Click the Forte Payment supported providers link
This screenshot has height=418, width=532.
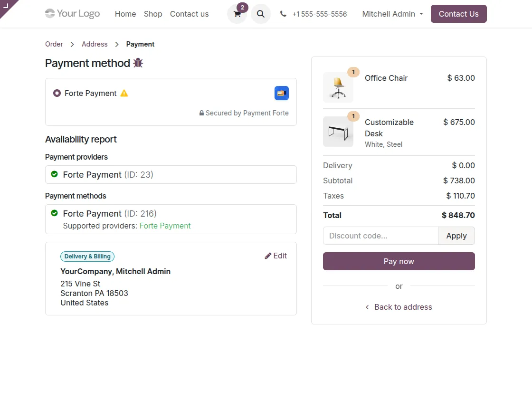[x=165, y=226]
